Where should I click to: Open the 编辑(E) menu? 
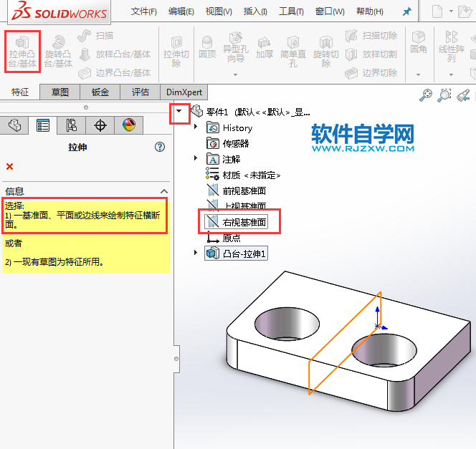[181, 12]
